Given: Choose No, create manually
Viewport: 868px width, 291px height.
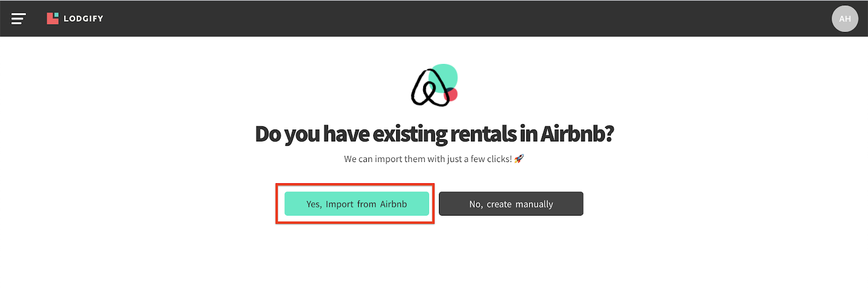Looking at the screenshot, I should tap(511, 204).
